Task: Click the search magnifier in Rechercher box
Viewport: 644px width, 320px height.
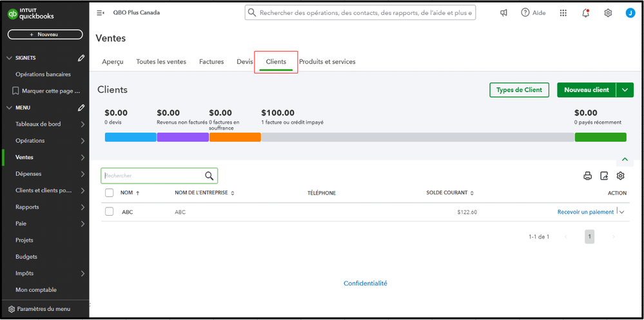Action: tap(210, 176)
